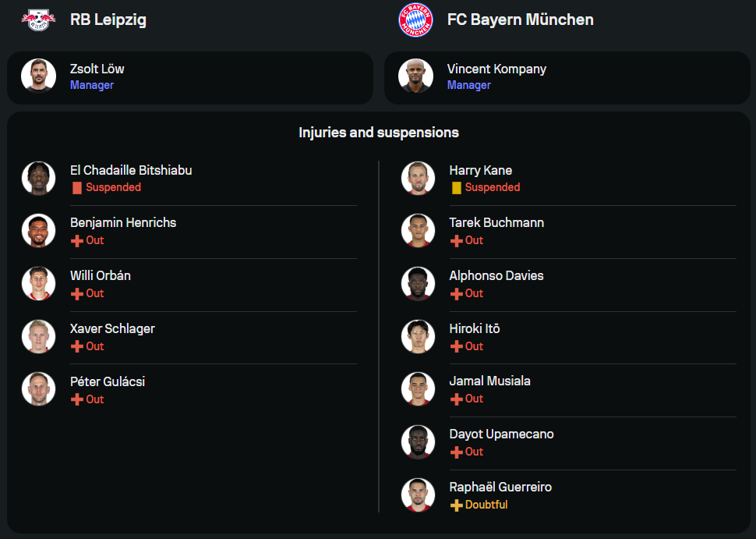The image size is (756, 539).
Task: Click the red injury cross under Benjamin Henrichs
Action: 77,241
